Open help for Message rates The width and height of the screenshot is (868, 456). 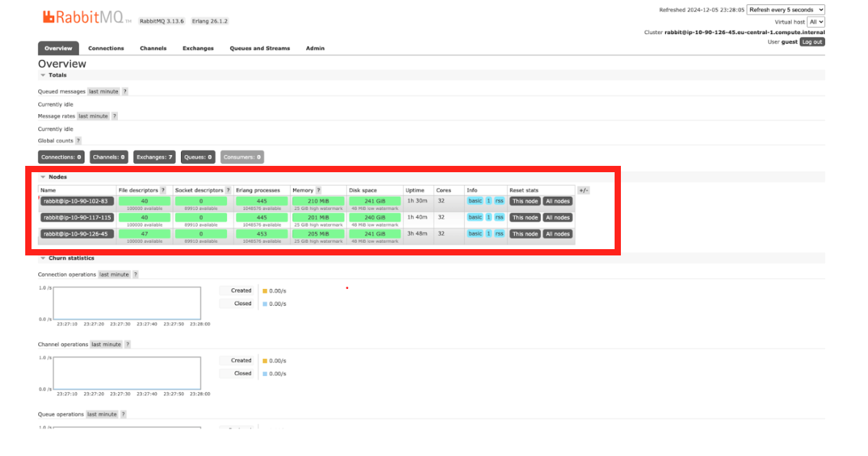[115, 116]
